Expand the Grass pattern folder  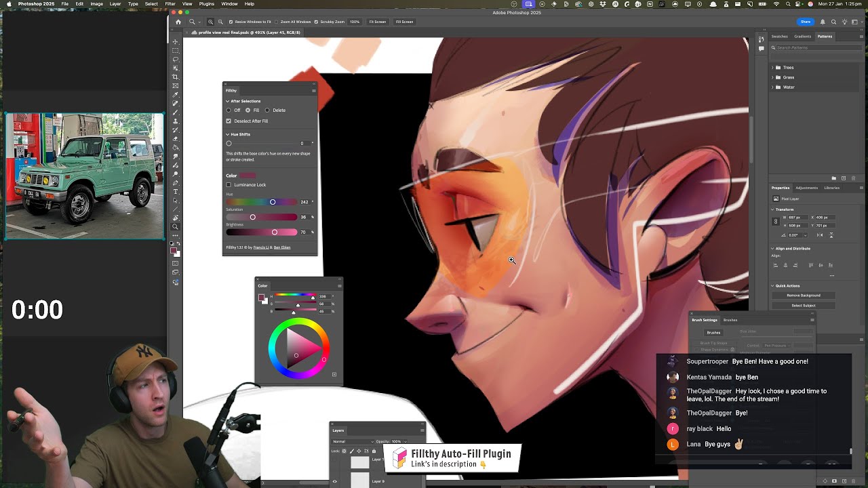point(772,77)
